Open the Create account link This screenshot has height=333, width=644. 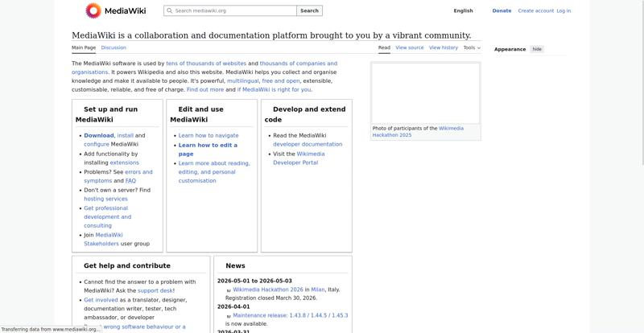[535, 10]
